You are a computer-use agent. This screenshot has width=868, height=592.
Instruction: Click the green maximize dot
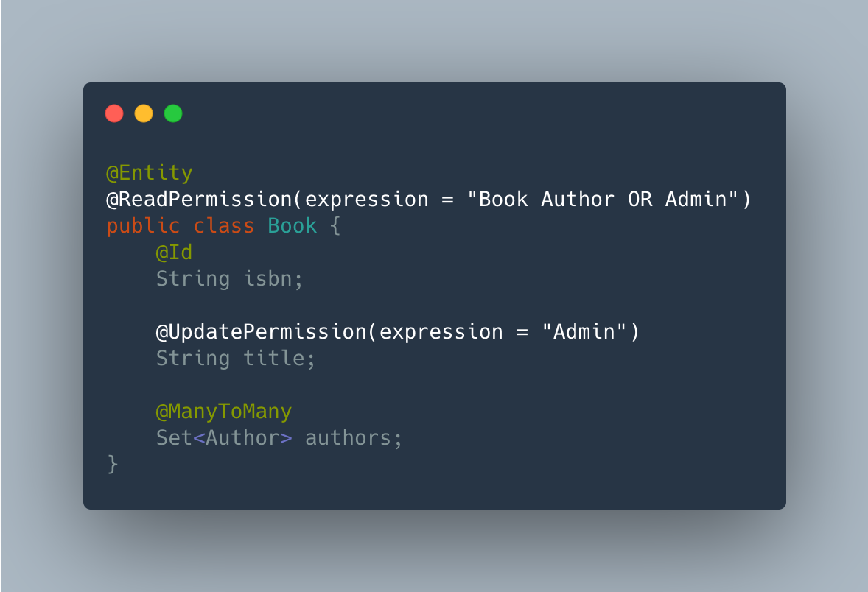pyautogui.click(x=173, y=113)
